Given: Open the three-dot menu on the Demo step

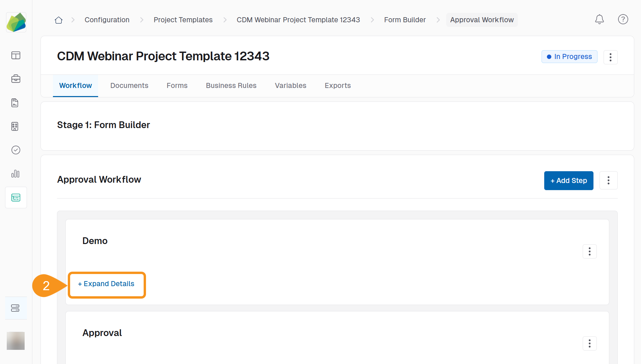Looking at the screenshot, I should (590, 251).
